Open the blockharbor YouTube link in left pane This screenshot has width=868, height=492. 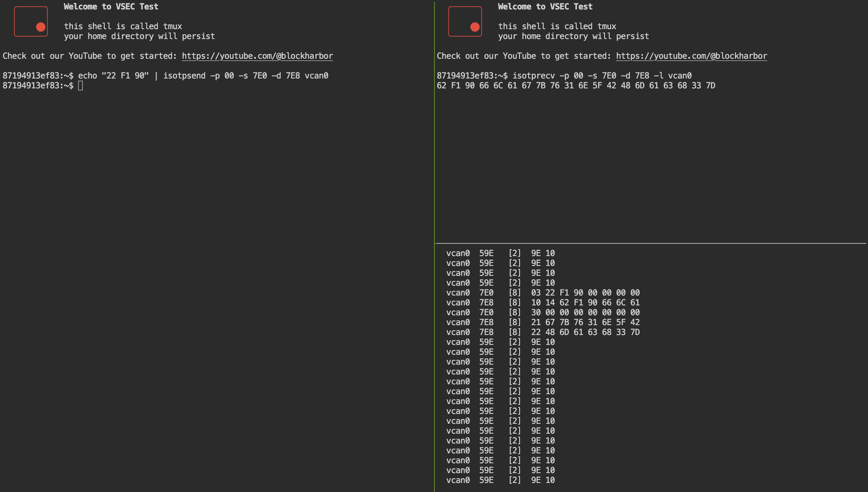[x=257, y=56]
